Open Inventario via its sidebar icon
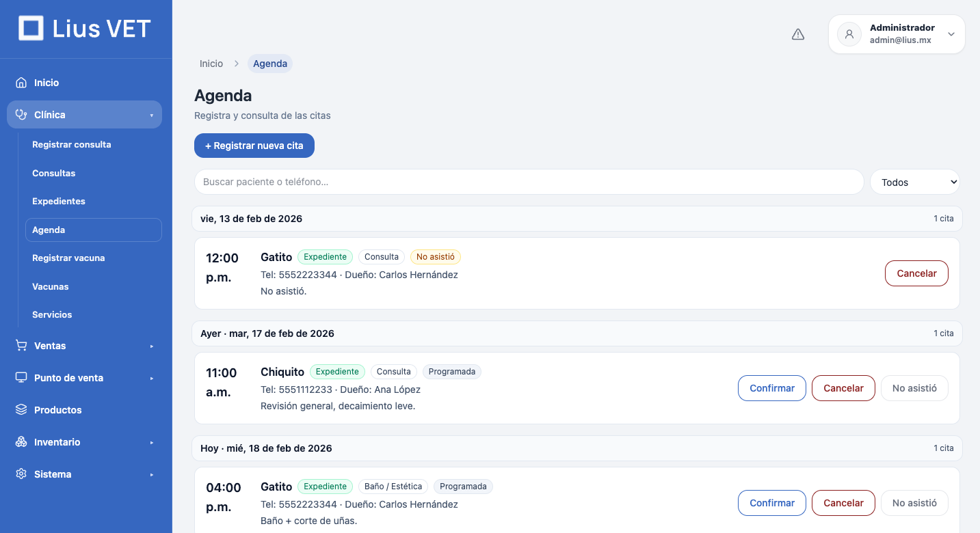The image size is (980, 533). [21, 441]
